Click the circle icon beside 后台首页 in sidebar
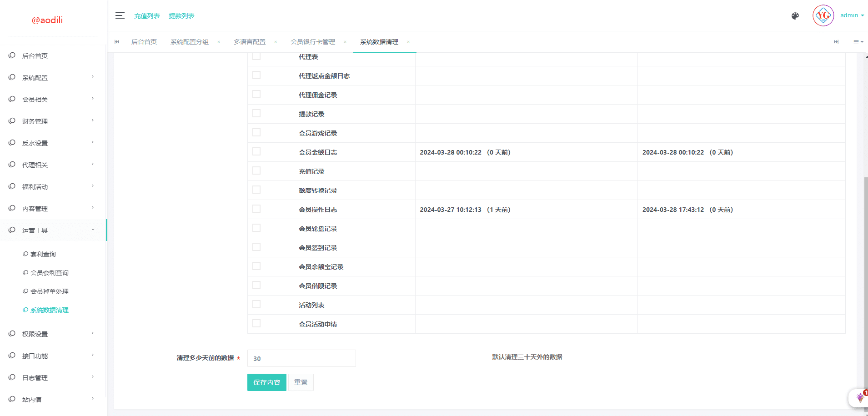868x416 pixels. point(12,55)
